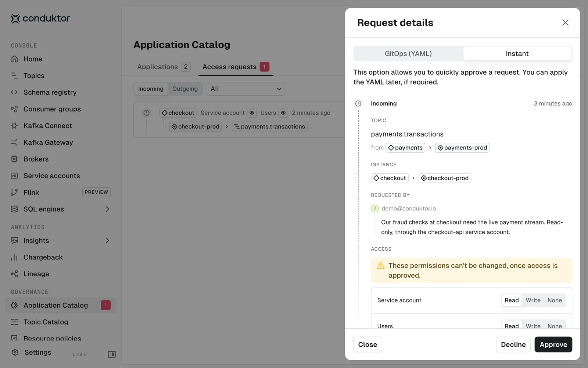Open Application Catalog in the sidebar
Viewport: 588px width, 368px height.
click(x=61, y=305)
